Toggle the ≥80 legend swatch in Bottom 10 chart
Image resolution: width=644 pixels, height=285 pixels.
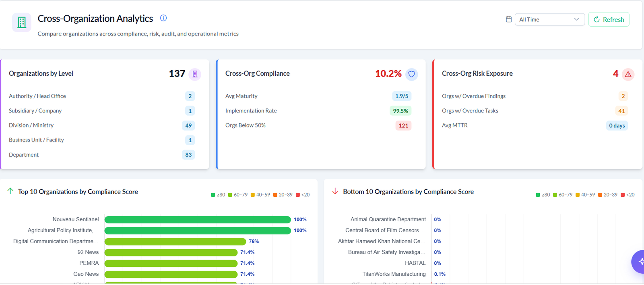(x=538, y=195)
